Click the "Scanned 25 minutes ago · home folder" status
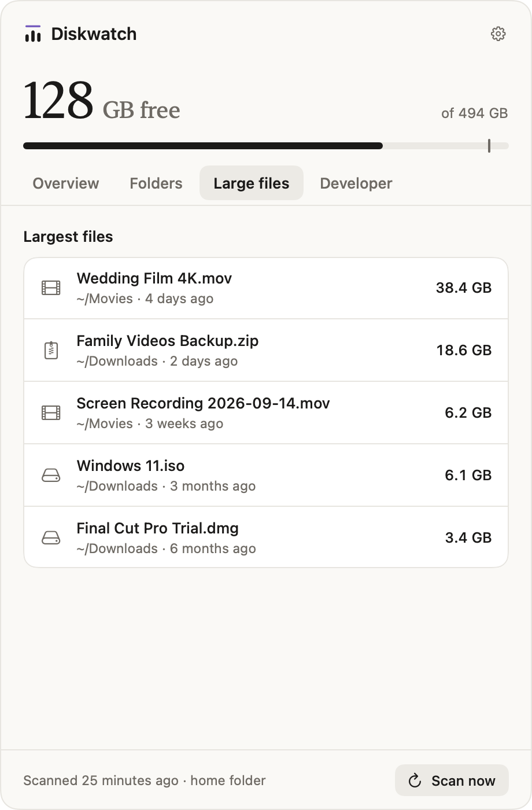Viewport: 532px width, 810px height. (145, 780)
